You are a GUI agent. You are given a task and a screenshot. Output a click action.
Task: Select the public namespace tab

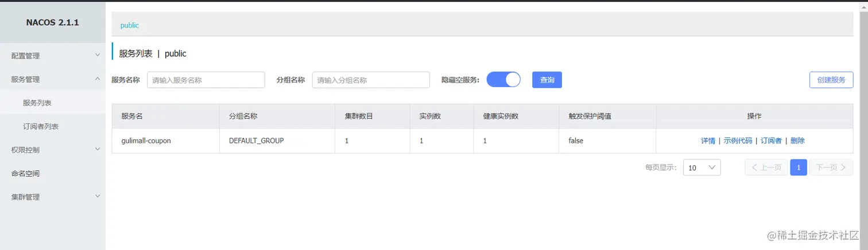click(130, 25)
